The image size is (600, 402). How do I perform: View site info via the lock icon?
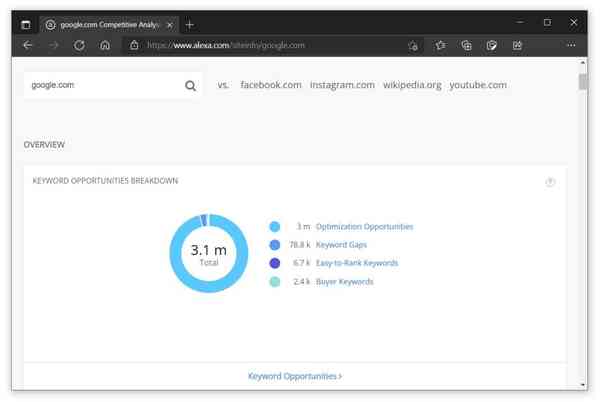(x=134, y=45)
